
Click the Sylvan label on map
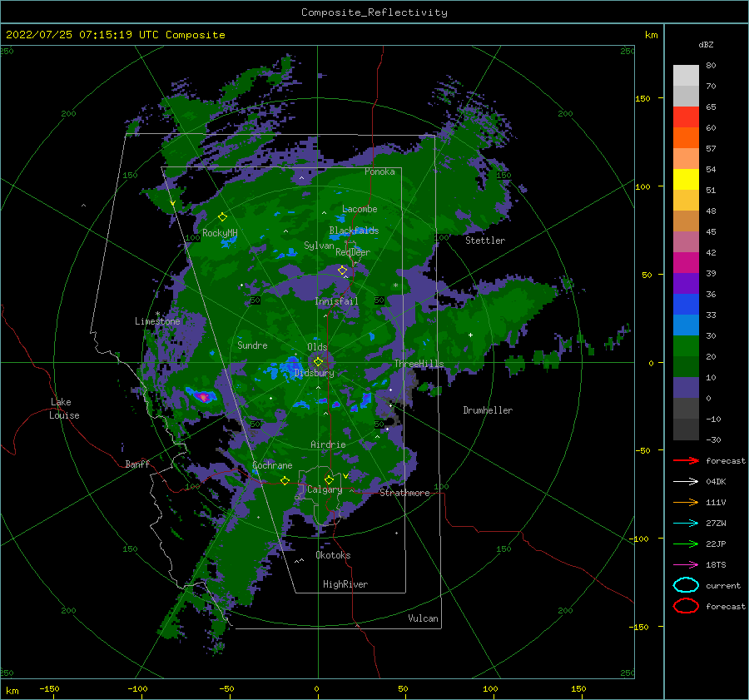click(319, 246)
